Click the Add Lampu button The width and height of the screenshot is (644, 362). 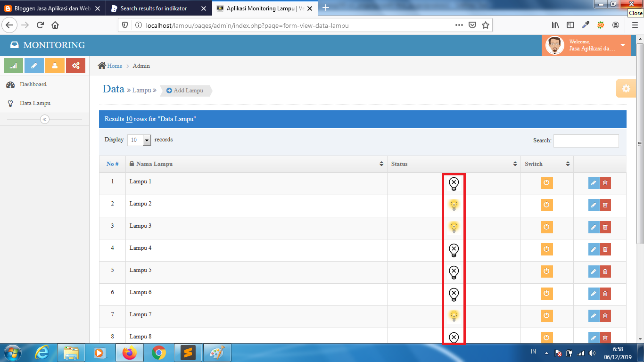click(184, 90)
